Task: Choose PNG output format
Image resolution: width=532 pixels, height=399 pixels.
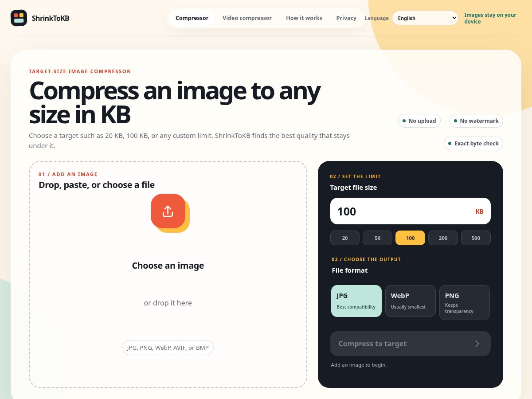Action: click(x=465, y=302)
